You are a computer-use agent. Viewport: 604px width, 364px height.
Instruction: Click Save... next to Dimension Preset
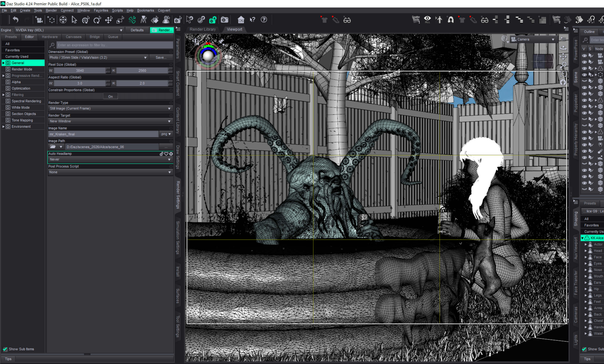(161, 57)
